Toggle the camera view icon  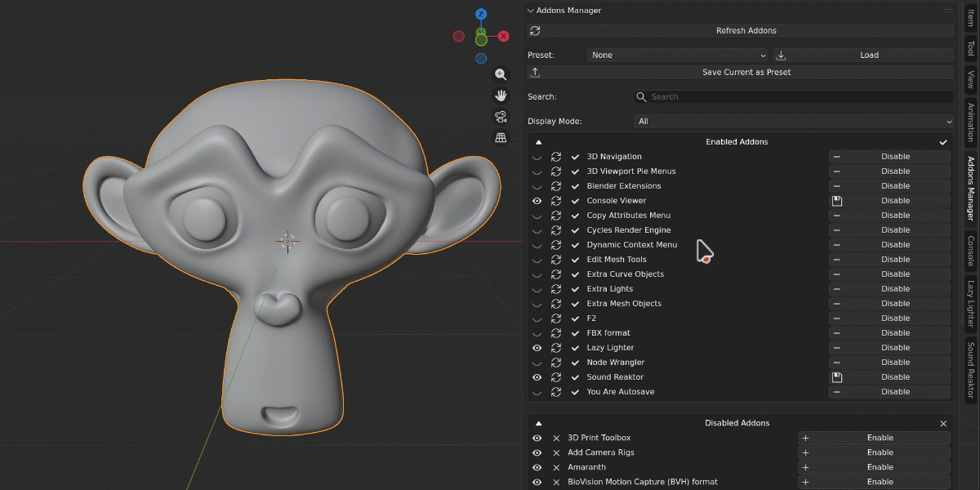(x=501, y=117)
